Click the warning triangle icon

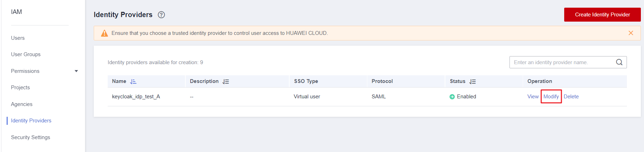click(x=104, y=33)
